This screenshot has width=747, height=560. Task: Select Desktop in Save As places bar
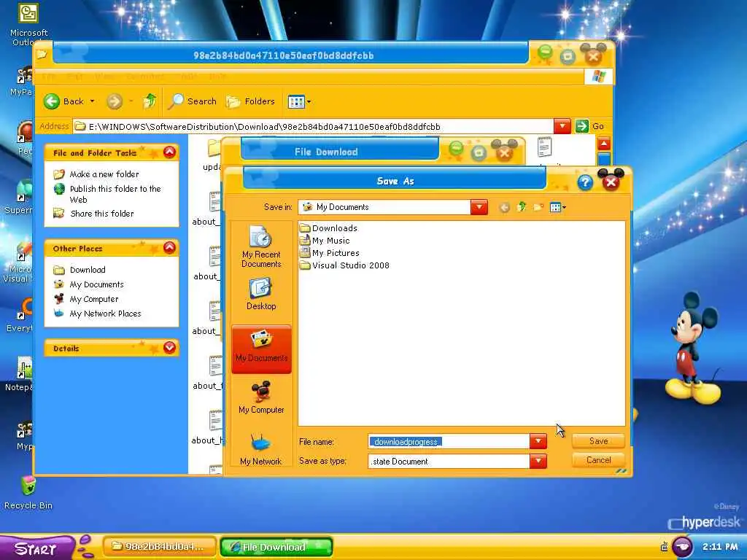click(x=261, y=295)
